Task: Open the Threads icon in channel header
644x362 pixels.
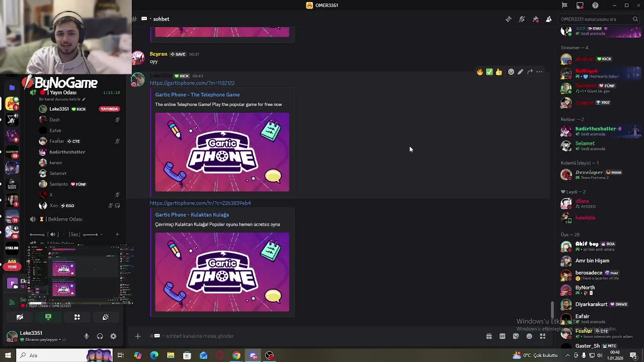Action: (x=508, y=19)
